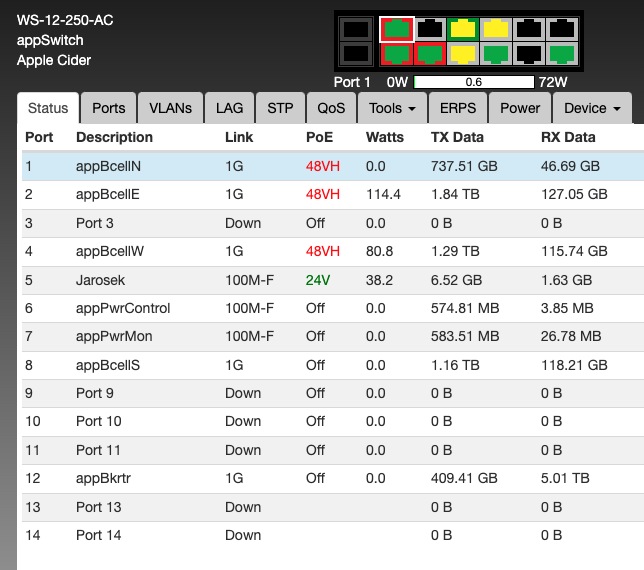Select unlit port 3 jack in diagram
This screenshot has width=644, height=570.
click(x=430, y=29)
